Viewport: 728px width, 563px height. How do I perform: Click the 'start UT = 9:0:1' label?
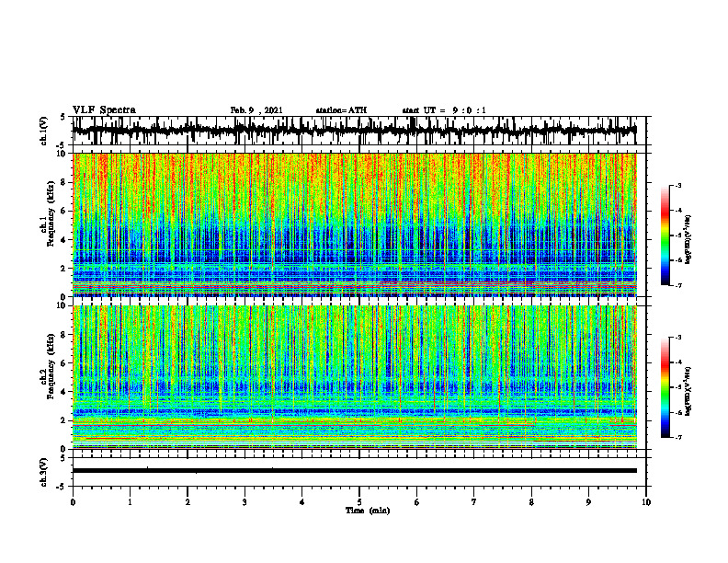444,110
